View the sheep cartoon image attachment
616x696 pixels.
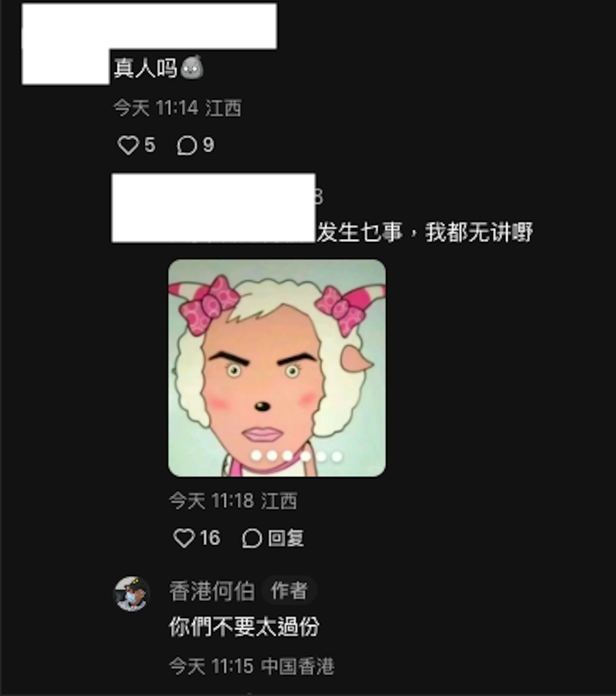277,368
